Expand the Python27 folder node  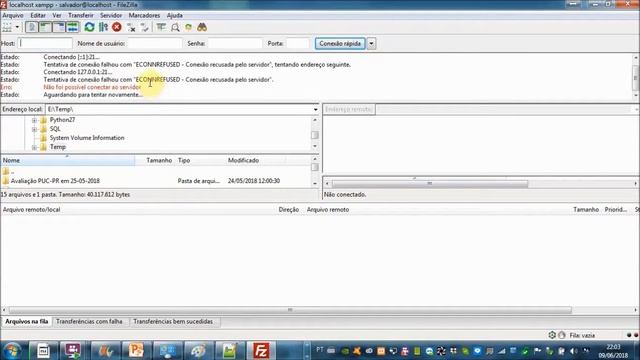click(x=34, y=120)
